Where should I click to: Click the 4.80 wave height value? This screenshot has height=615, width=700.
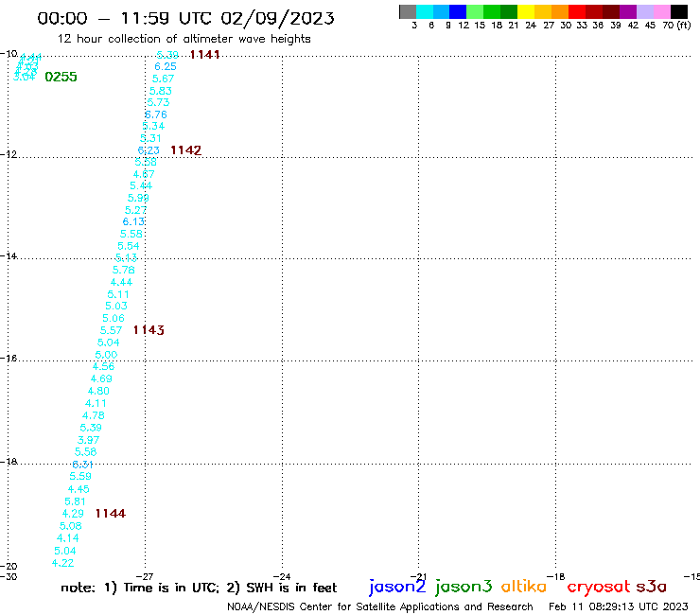tap(98, 392)
